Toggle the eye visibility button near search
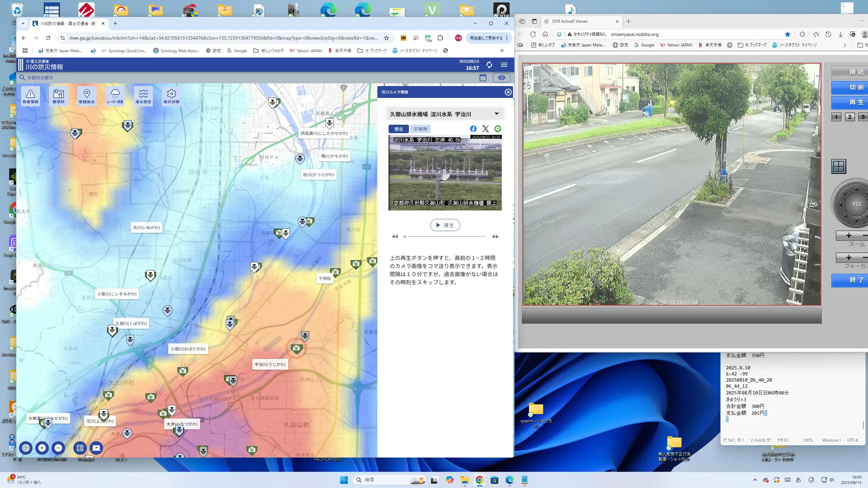 (x=501, y=78)
